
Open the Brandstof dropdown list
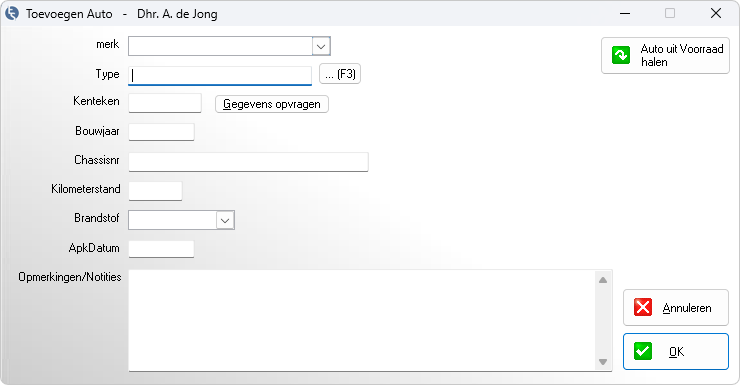coord(225,220)
